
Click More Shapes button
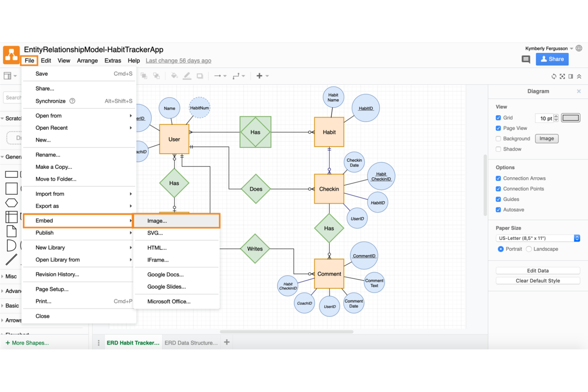point(27,343)
